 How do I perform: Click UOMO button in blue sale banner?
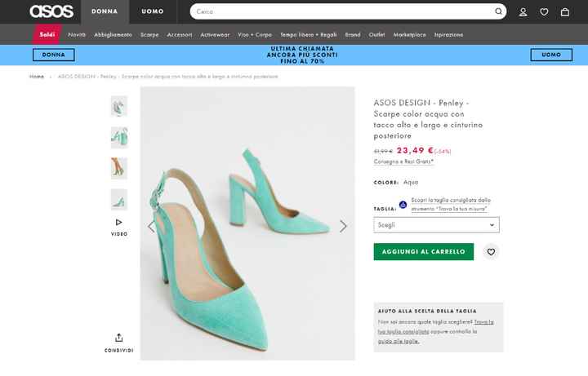[551, 55]
